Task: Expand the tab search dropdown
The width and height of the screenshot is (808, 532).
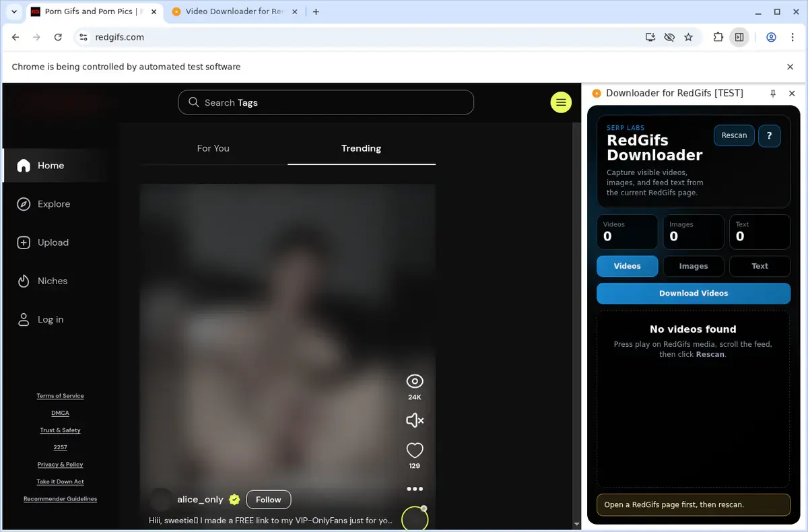Action: point(14,11)
